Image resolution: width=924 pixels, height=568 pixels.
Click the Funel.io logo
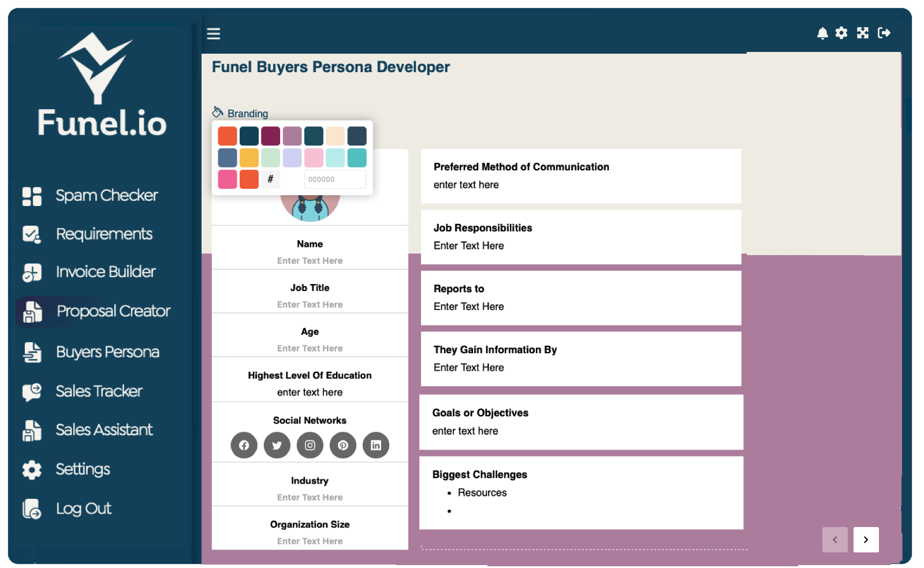(102, 85)
